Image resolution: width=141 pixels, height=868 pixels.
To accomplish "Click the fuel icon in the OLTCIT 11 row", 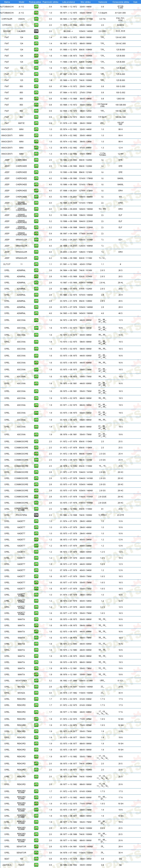I will tap(36, 264).
